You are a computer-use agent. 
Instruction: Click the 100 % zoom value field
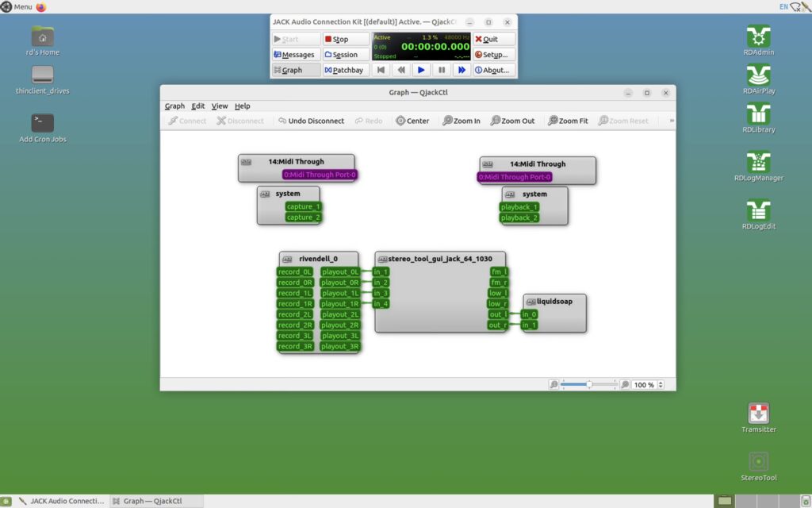(644, 385)
